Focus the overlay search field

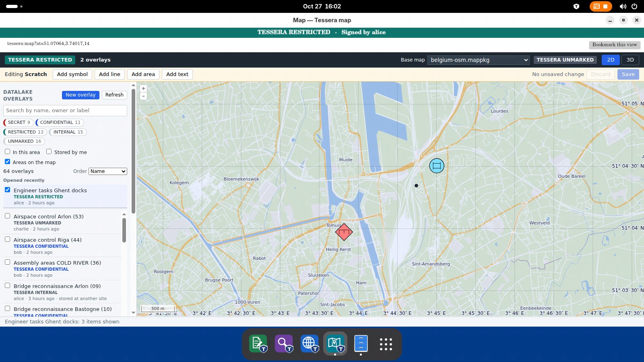point(65,111)
